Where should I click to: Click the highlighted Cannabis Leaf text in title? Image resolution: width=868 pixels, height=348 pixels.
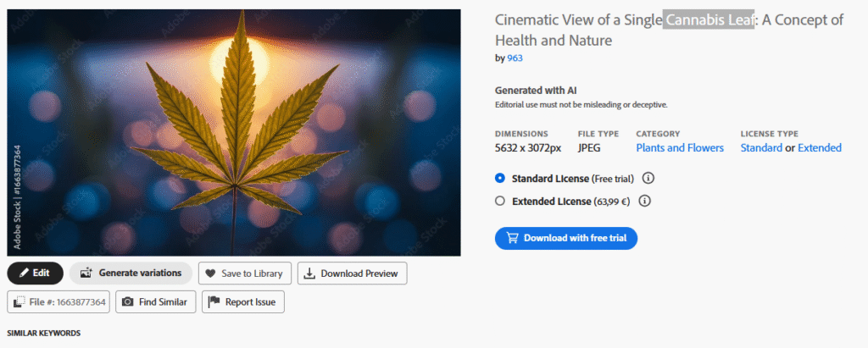709,21
